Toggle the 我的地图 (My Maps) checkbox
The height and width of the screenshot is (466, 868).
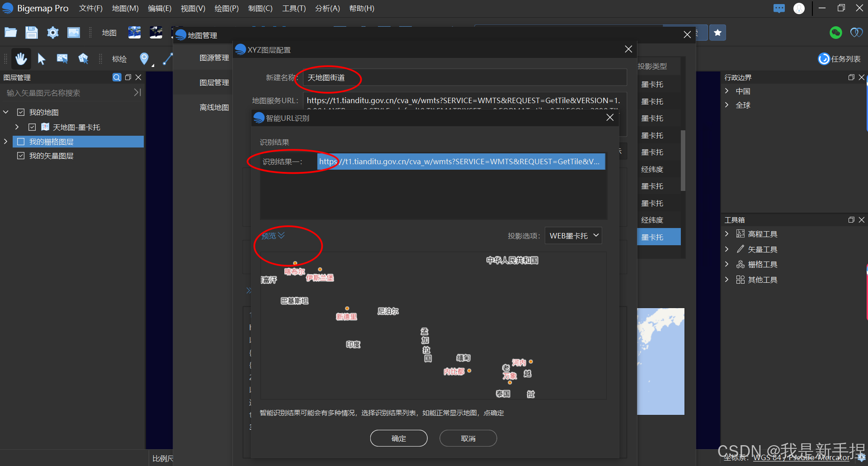21,112
